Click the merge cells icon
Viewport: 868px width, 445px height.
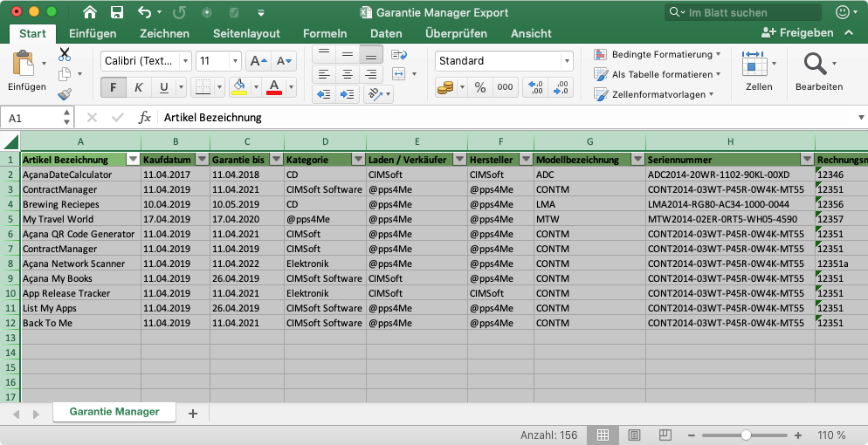click(399, 73)
